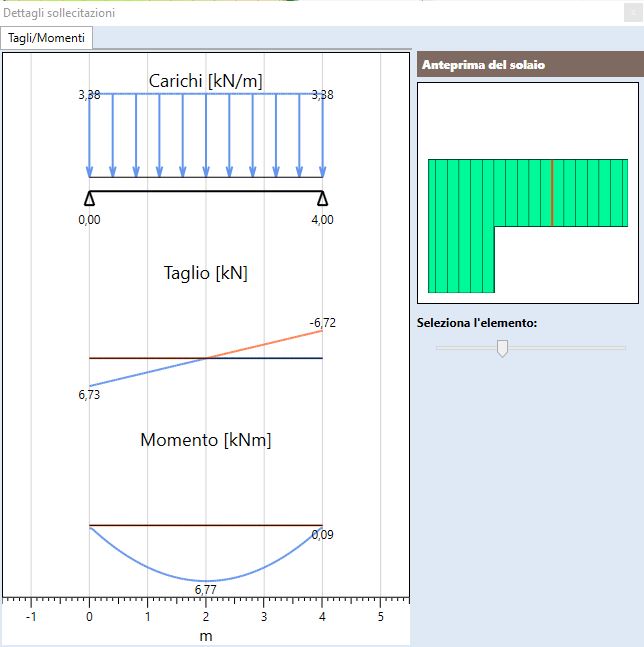Viewport: 644px width, 647px height.
Task: Click the right load value 3,38
Action: pos(322,95)
